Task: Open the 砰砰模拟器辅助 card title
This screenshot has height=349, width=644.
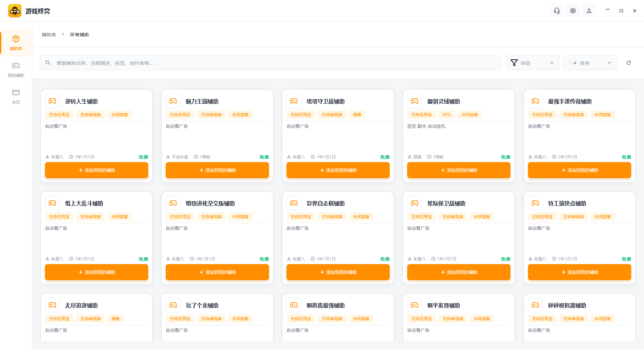Action: (567, 305)
